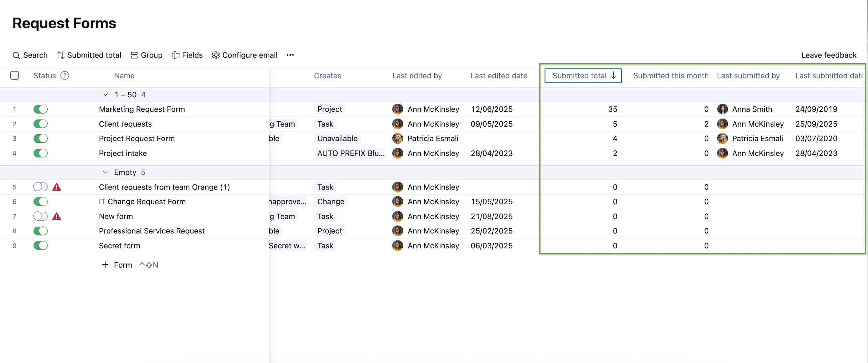Sort by the Submitted total column header

coord(583,75)
